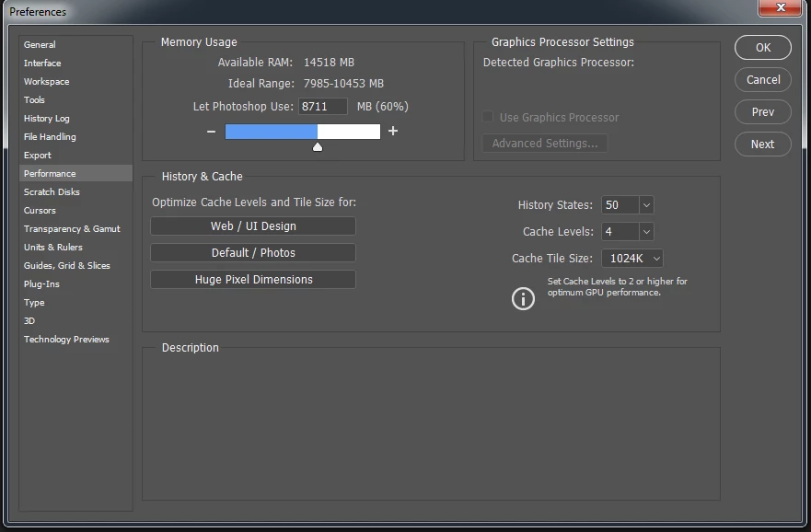Click the OK button
811x532 pixels.
(x=763, y=48)
